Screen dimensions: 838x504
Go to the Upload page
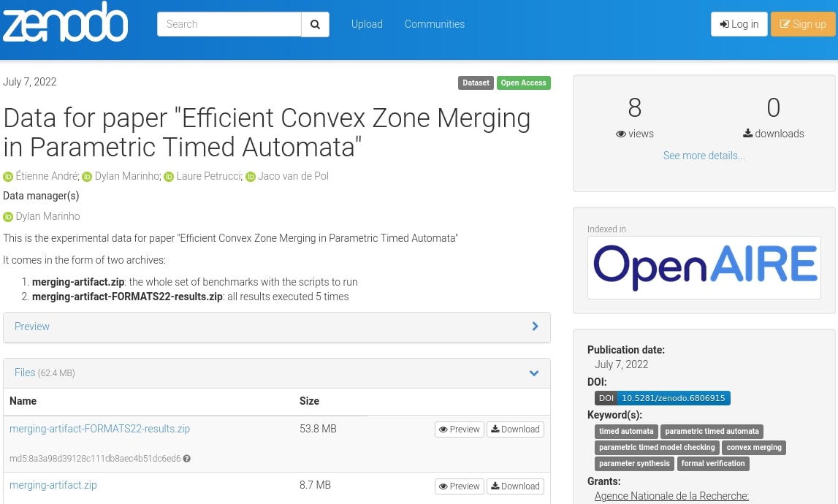coord(367,24)
